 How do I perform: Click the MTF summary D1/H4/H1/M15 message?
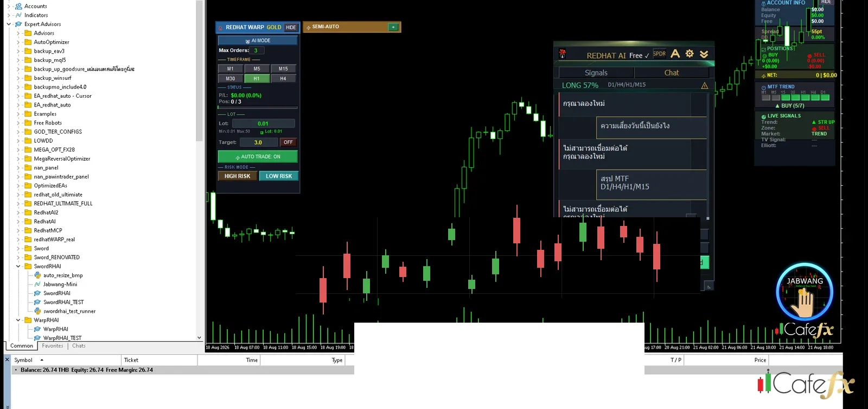[x=651, y=185]
